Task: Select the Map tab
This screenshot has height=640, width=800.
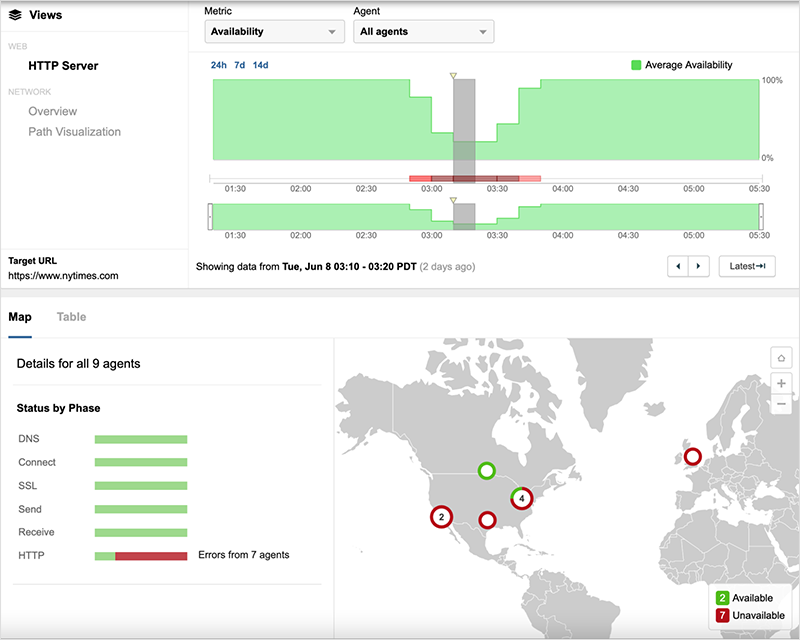Action: [x=20, y=317]
